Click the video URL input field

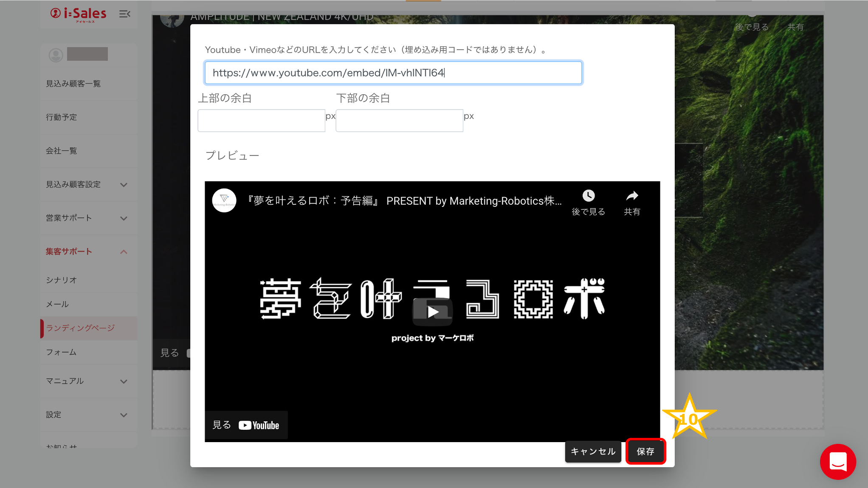[x=393, y=73]
